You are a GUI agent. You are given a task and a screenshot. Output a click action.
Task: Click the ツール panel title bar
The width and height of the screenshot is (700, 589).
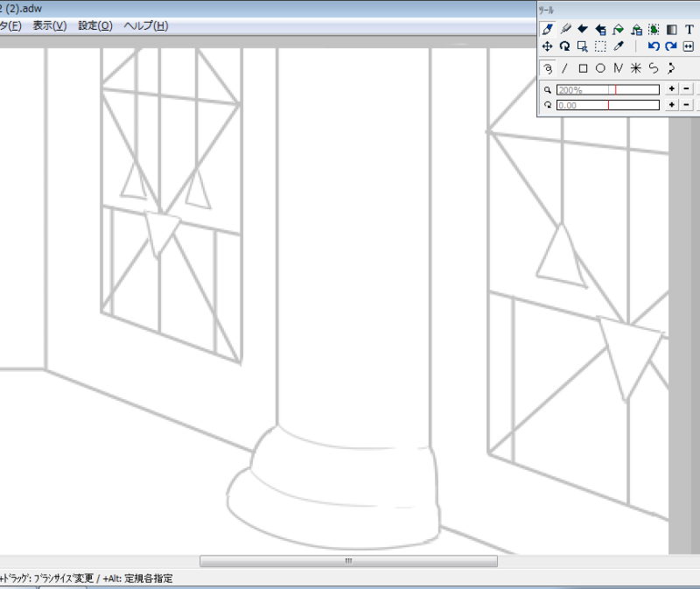[619, 10]
